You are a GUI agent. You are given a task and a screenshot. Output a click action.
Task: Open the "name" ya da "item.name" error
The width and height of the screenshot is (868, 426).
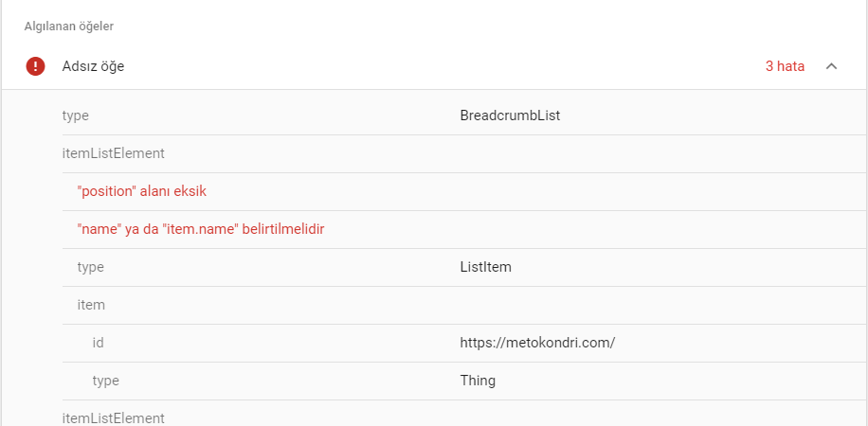(x=200, y=229)
